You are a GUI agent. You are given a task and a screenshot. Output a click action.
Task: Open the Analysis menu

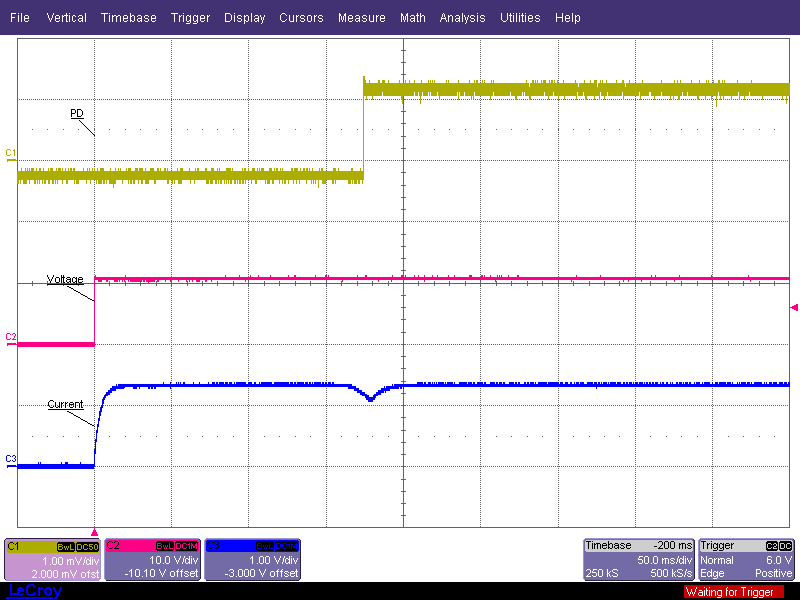click(462, 18)
